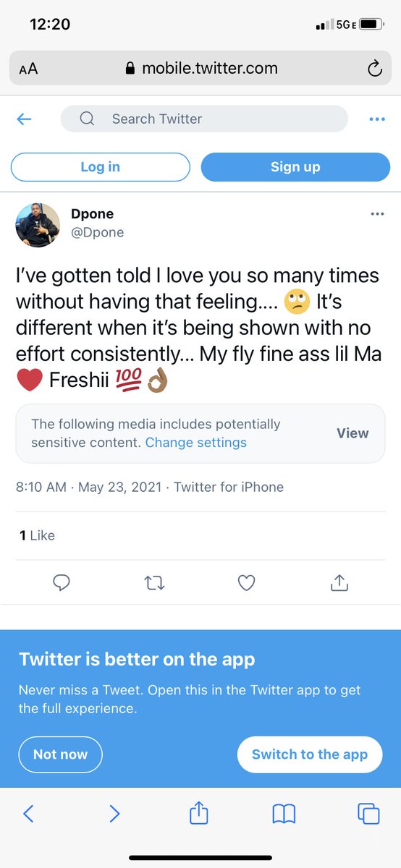
Task: Focus the Search Twitter field
Action: pos(204,119)
